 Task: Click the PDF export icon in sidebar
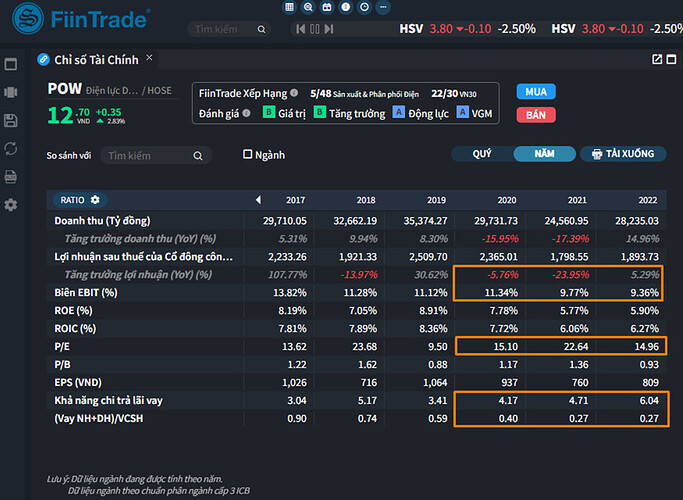click(x=11, y=177)
